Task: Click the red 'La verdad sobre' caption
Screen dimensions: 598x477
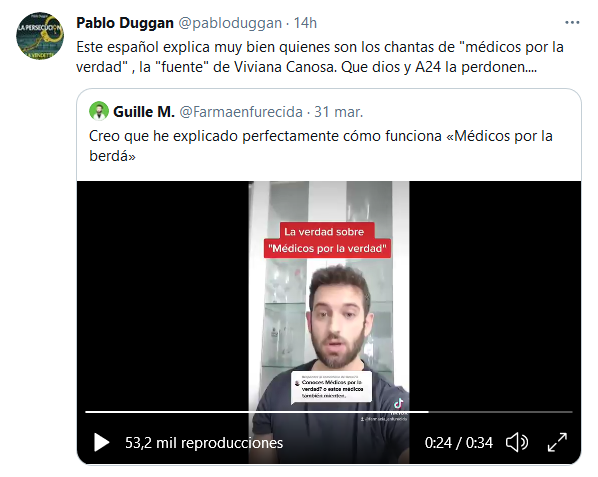Action: pos(324,231)
